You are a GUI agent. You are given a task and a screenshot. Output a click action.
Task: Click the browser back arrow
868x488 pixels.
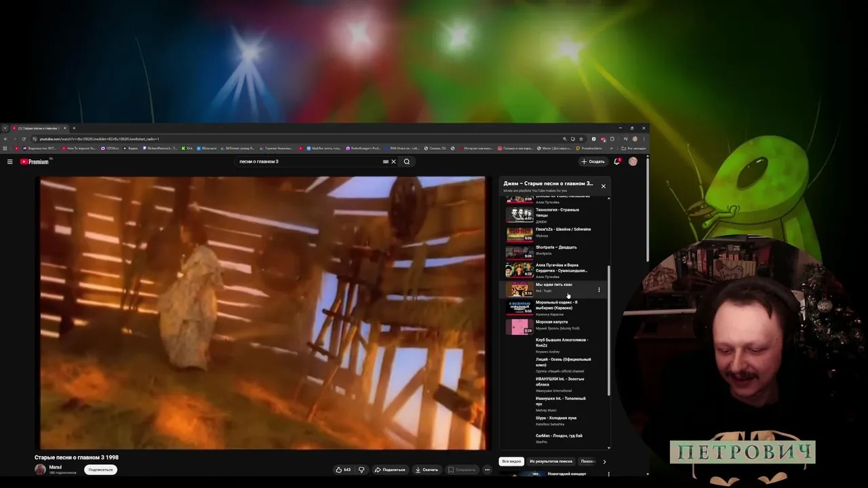coord(5,139)
